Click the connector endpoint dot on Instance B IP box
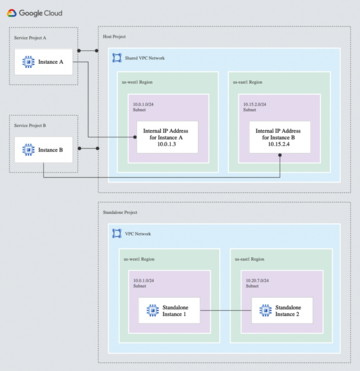Viewport: 360px width, 371px height. (280, 155)
